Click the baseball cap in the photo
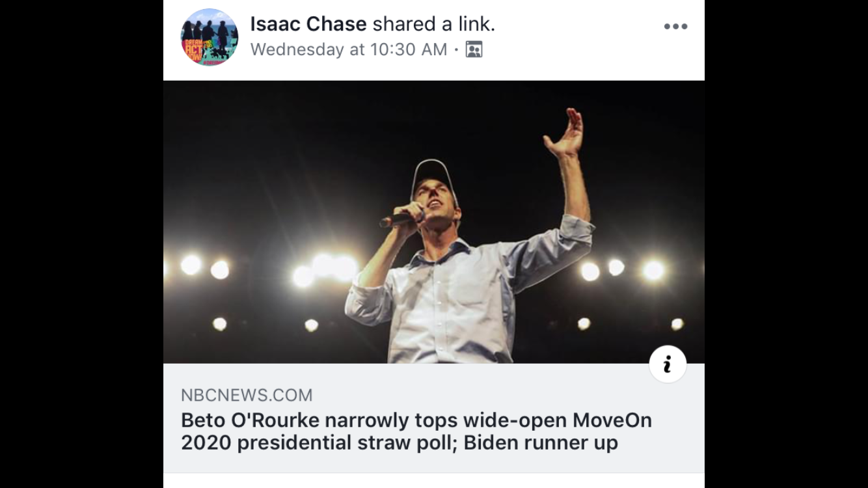 434,171
